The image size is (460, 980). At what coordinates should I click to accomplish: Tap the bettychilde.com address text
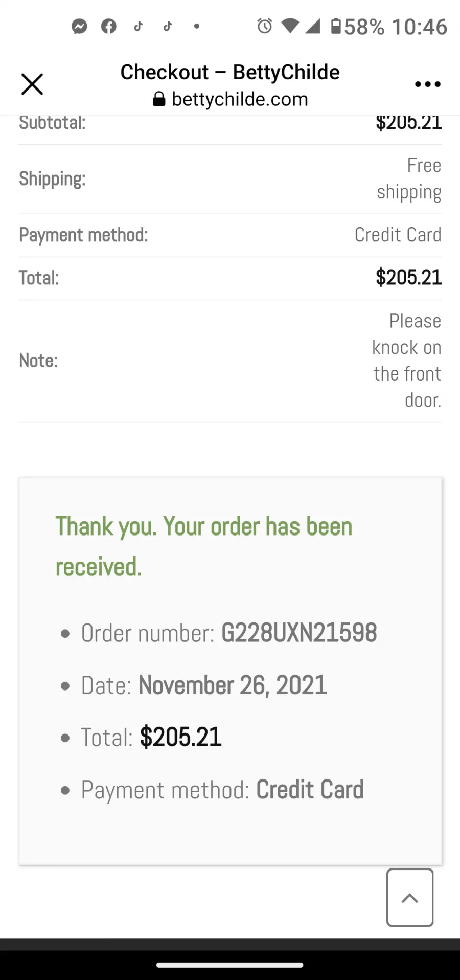coord(240,99)
